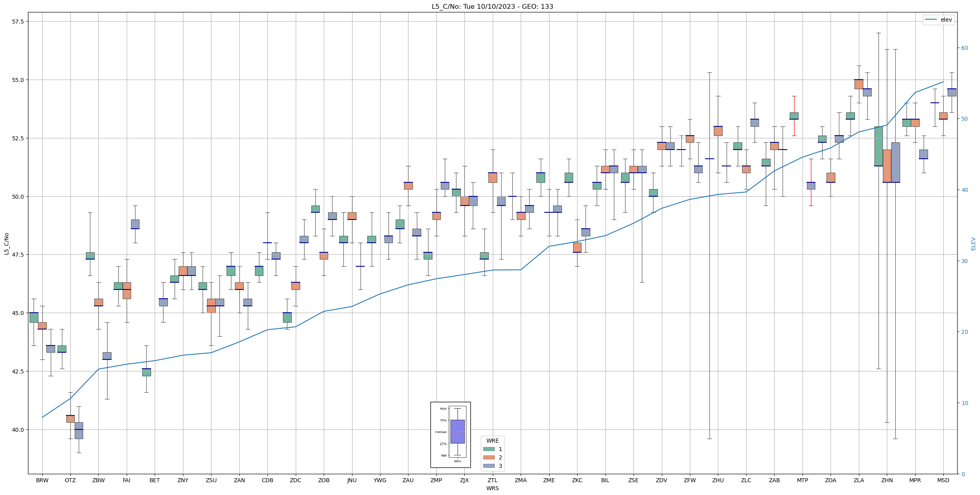Screen dimensions: 980x495
Task: Click the BIL station label
Action: tap(605, 480)
